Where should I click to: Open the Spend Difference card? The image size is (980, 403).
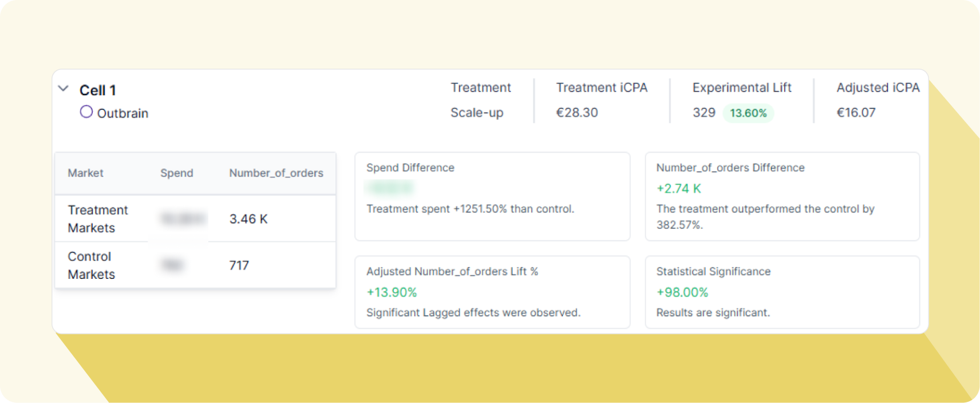(492, 197)
